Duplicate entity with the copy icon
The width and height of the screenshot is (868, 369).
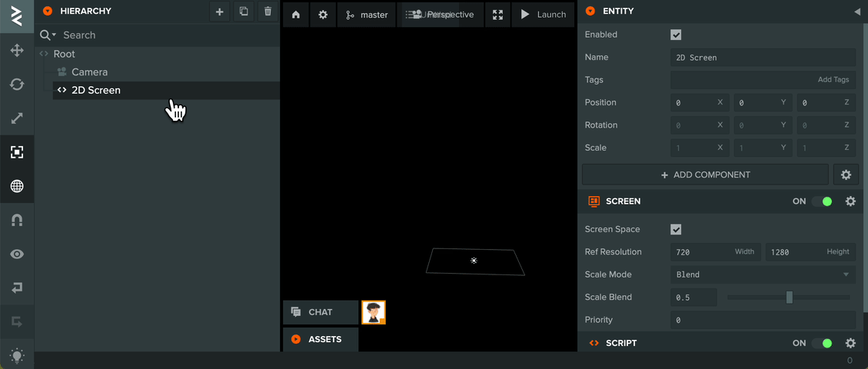(x=244, y=12)
